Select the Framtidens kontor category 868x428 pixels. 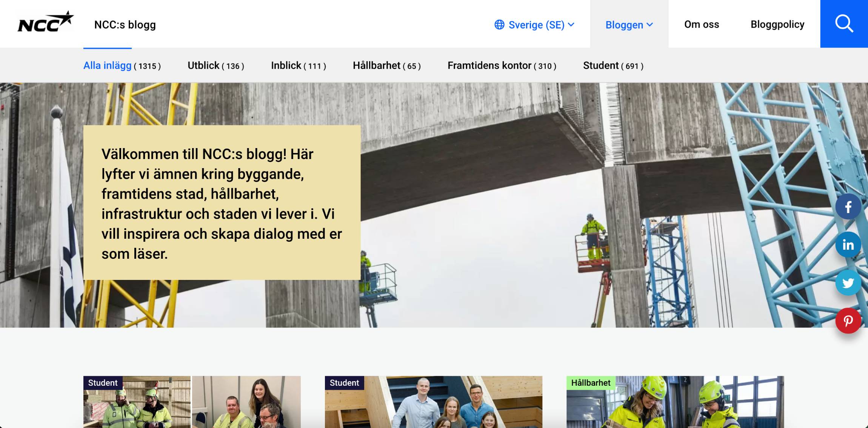[502, 66]
